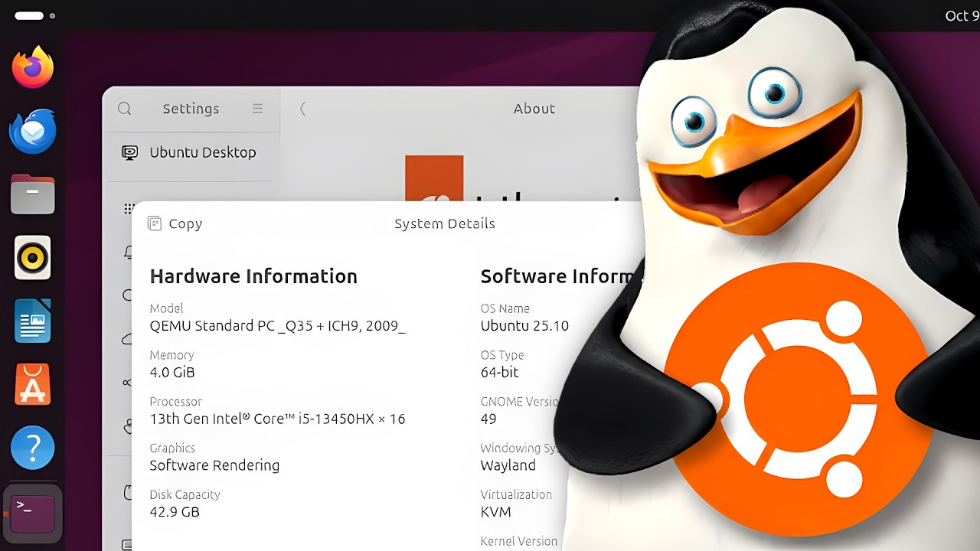
Task: Select the Software Rendering graphics value
Action: pyautogui.click(x=214, y=465)
